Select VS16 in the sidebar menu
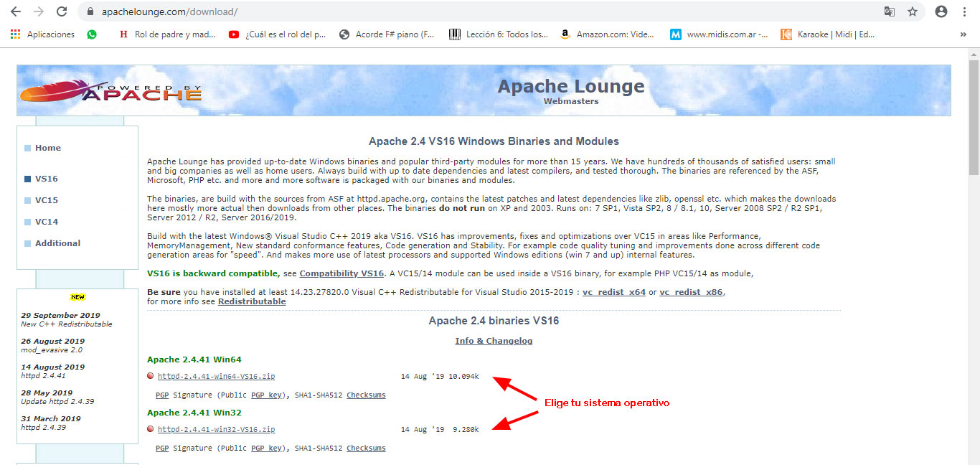This screenshot has height=465, width=980. tap(47, 179)
